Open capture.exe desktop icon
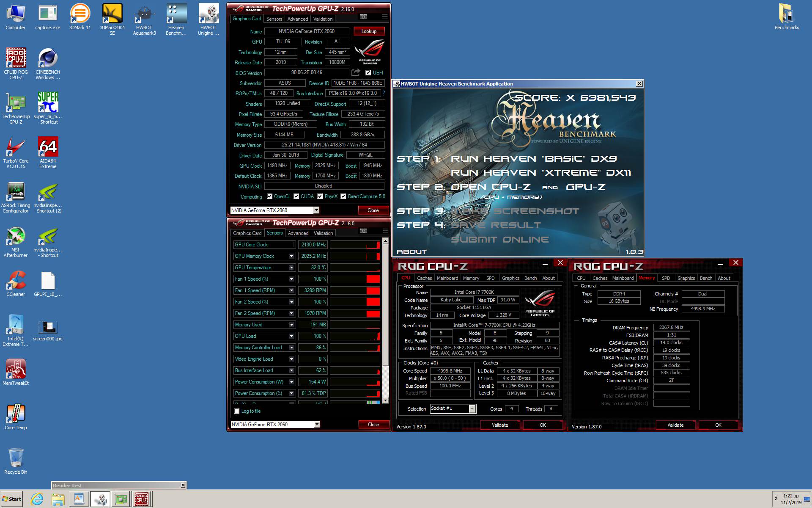812x508 pixels. (x=48, y=18)
